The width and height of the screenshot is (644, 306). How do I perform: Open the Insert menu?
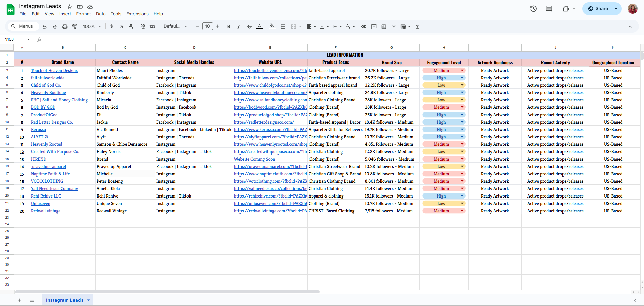pyautogui.click(x=65, y=14)
